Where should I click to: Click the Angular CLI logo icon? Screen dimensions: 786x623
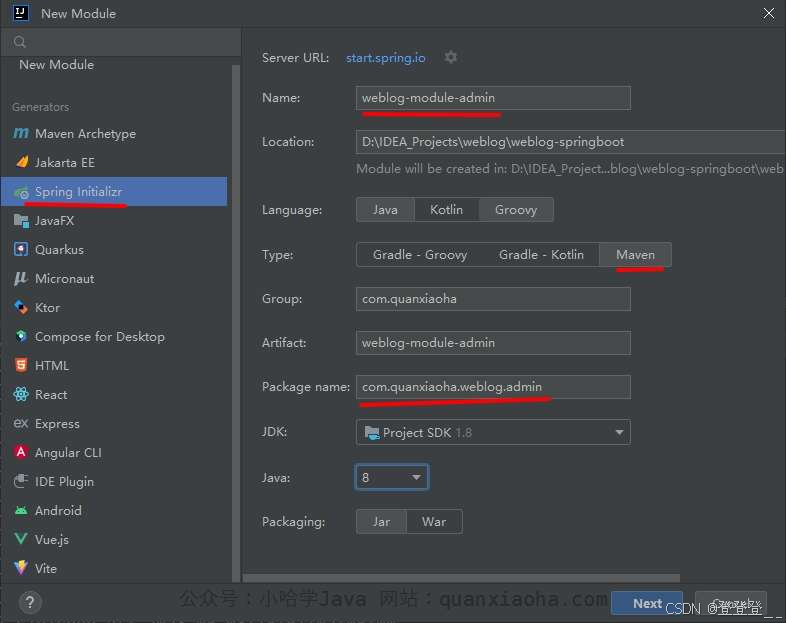[21, 452]
